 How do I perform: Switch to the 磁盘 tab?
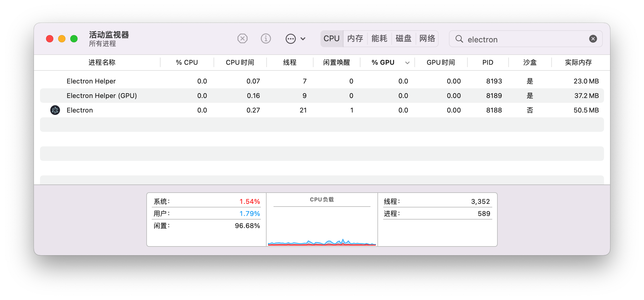tap(403, 39)
